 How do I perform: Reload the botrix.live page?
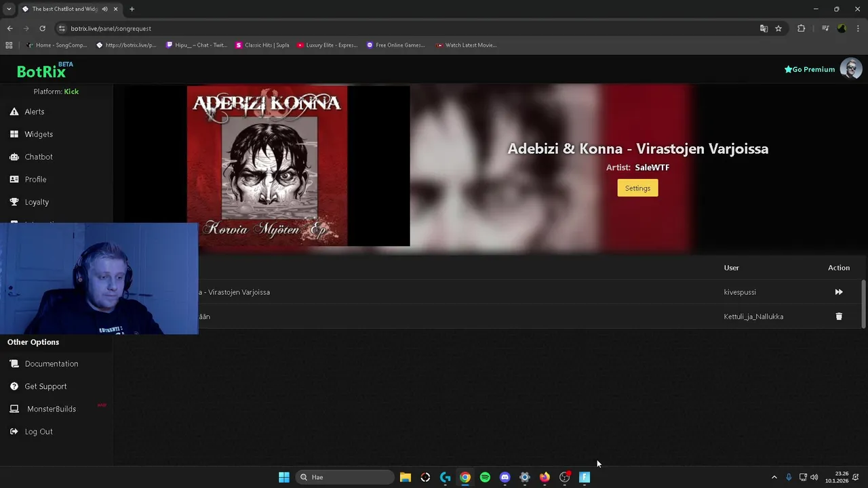click(x=42, y=28)
